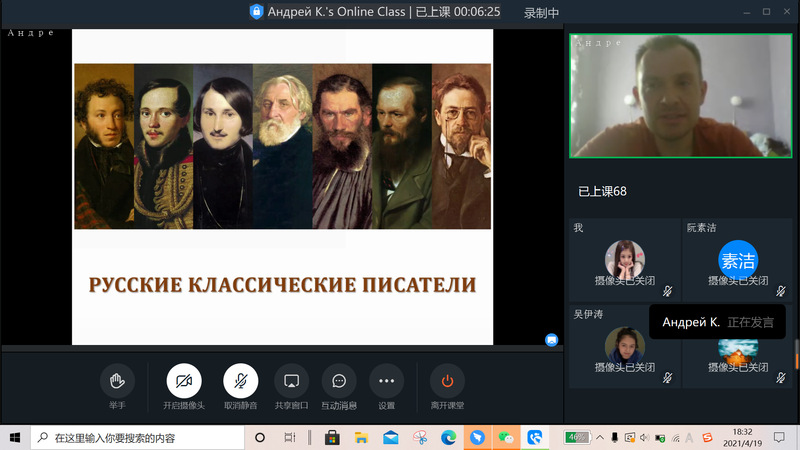800x450 pixels.
Task: Click the Wi-Fi network tray icon
Action: point(676,438)
